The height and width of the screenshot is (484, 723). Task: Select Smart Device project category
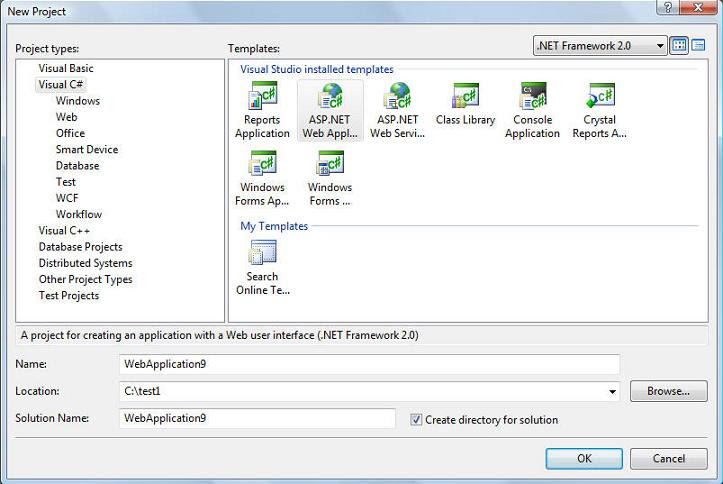(x=87, y=149)
